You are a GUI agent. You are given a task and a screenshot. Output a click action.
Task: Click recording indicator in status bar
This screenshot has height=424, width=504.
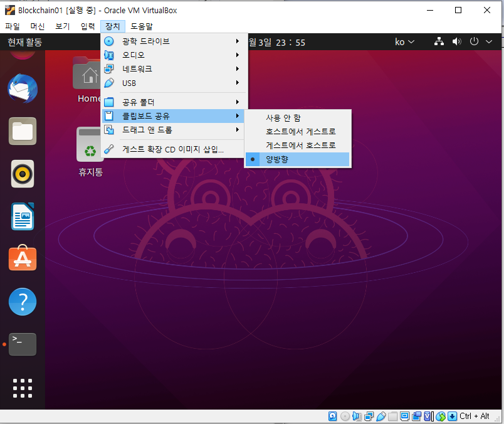416,416
